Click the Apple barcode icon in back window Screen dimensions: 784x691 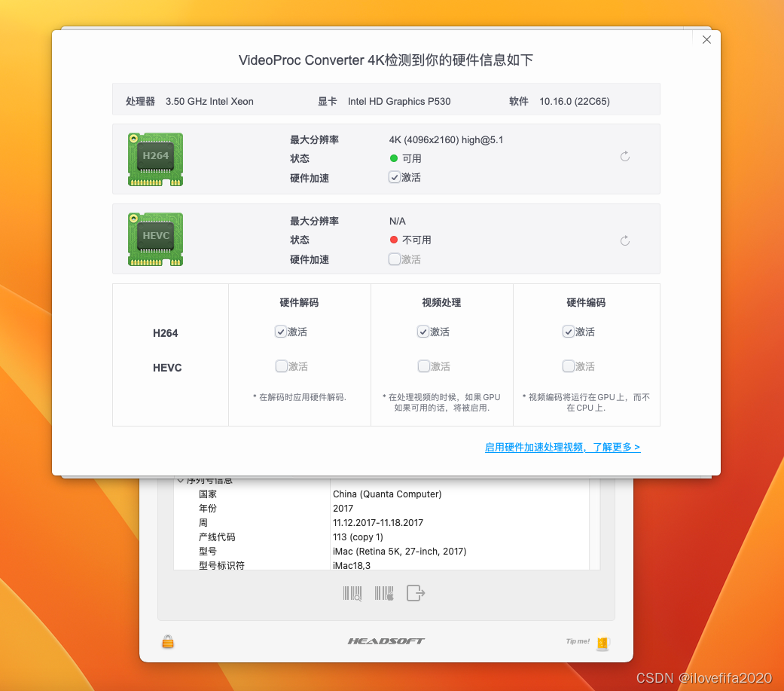[384, 594]
